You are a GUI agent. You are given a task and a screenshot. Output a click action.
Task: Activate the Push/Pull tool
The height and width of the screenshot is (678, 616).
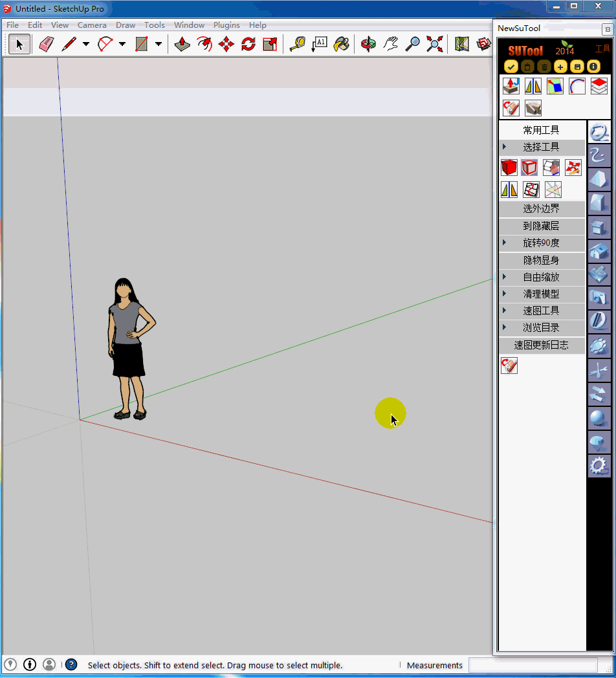coord(182,44)
